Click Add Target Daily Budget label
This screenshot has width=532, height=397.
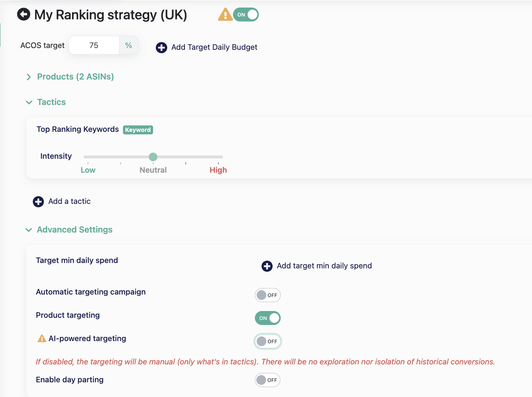click(214, 47)
